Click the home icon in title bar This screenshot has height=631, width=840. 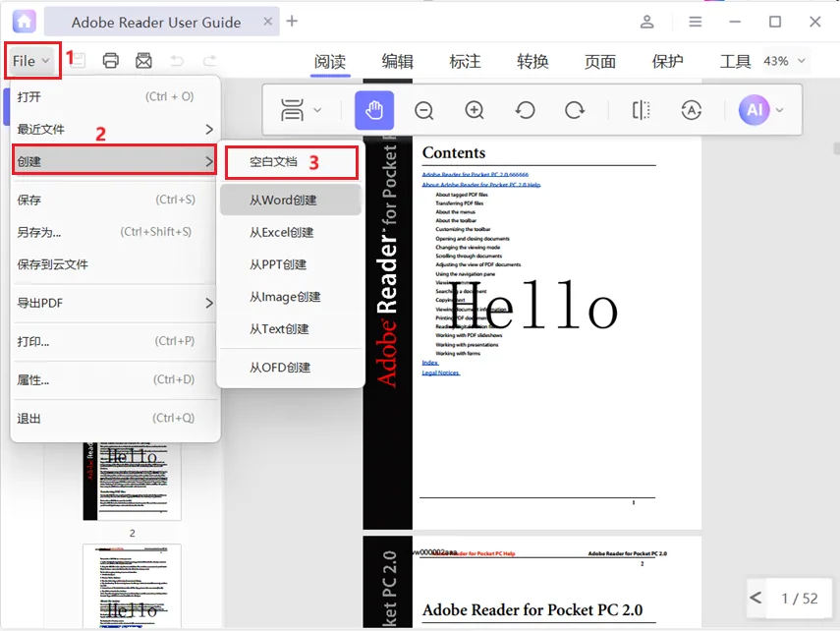pos(25,22)
